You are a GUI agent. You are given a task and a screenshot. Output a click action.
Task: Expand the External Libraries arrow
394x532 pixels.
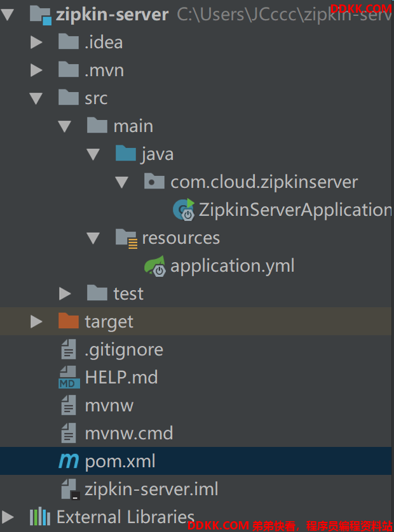(x=8, y=517)
